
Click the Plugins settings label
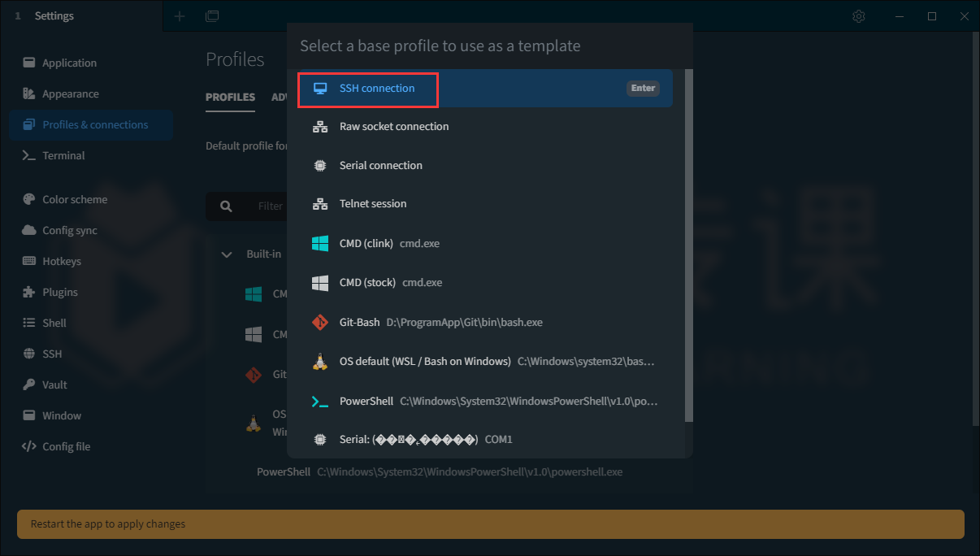(60, 292)
